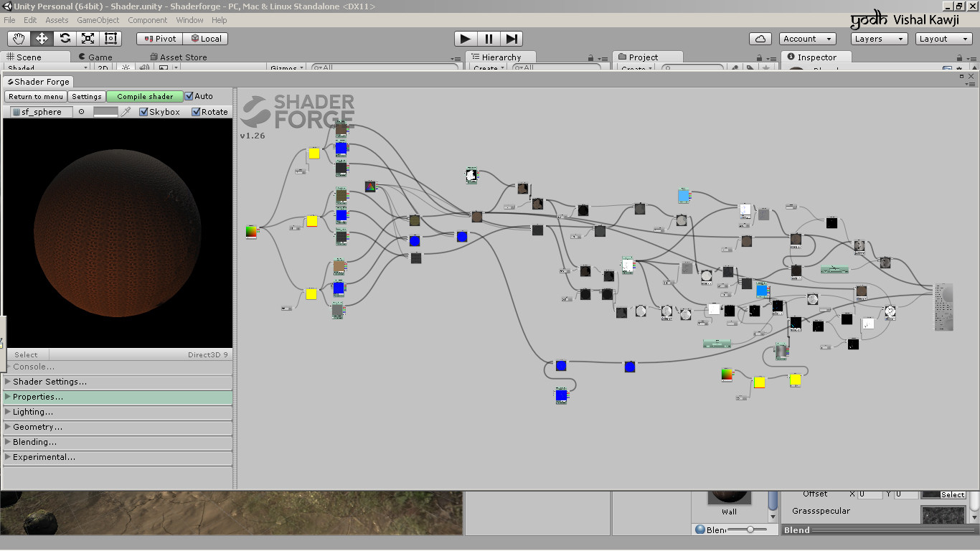Open the Help menu

220,20
